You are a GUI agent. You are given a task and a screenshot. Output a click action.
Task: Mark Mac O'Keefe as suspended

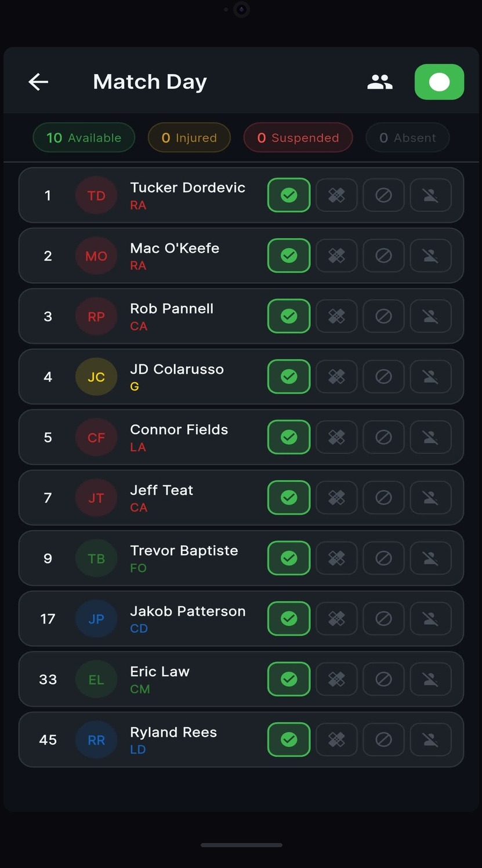pyautogui.click(x=383, y=256)
